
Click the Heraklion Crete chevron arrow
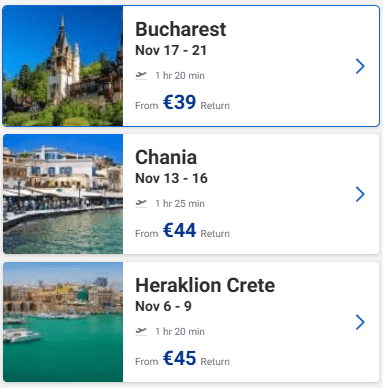360,322
